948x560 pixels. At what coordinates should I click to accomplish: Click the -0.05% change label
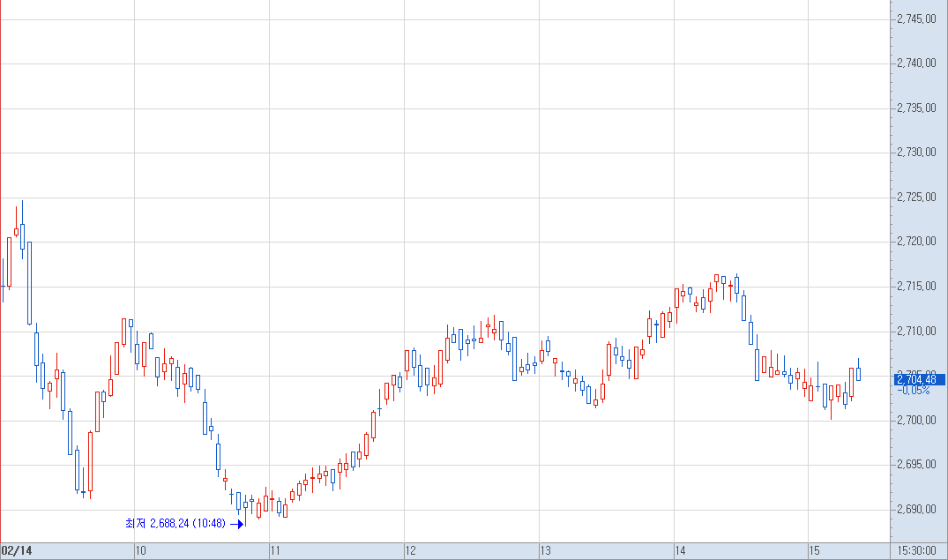point(914,391)
